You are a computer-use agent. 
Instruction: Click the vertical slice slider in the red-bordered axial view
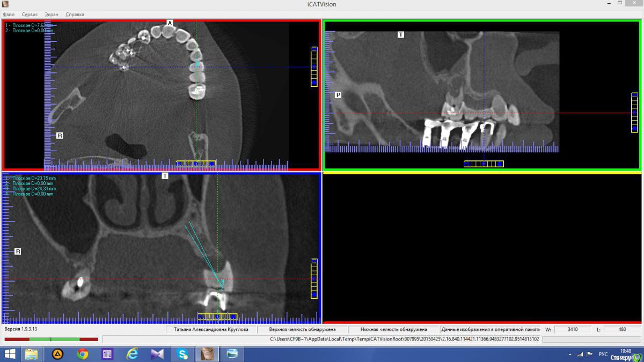click(314, 67)
